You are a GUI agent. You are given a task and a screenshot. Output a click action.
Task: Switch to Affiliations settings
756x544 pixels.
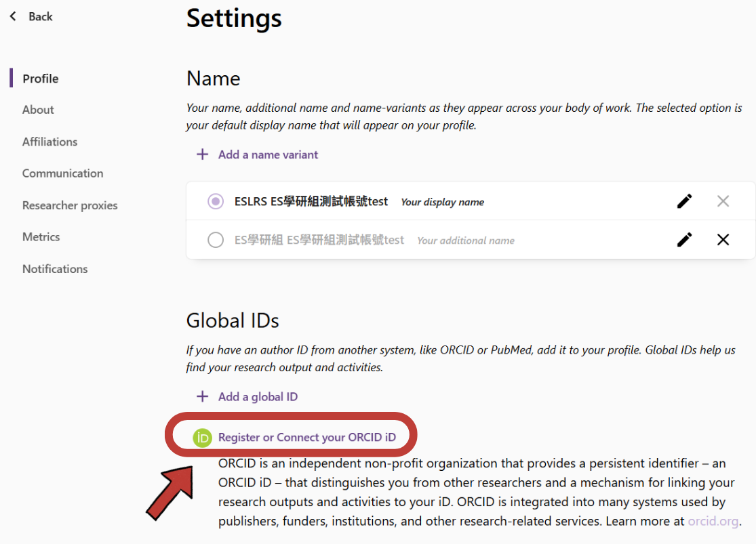49,142
